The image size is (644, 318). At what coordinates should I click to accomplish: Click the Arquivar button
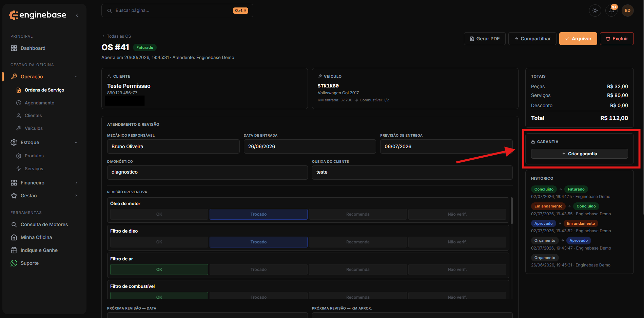pyautogui.click(x=578, y=39)
